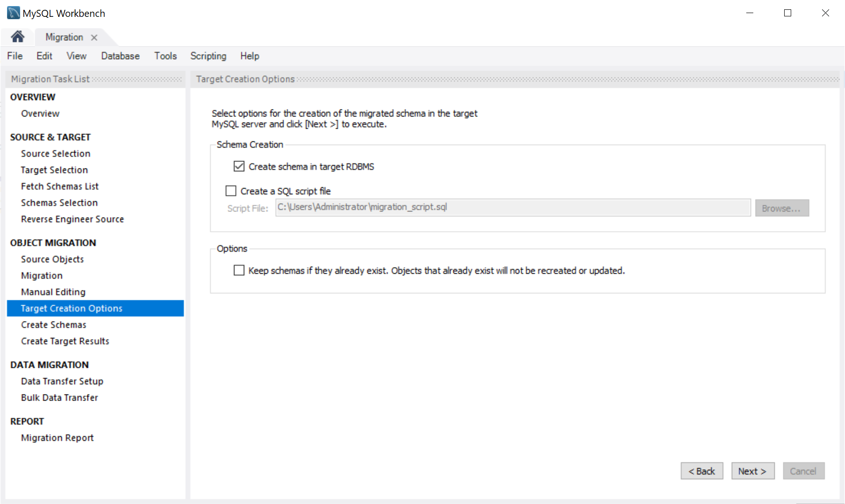Click Browse... for script file
This screenshot has height=504, width=845.
coord(781,208)
